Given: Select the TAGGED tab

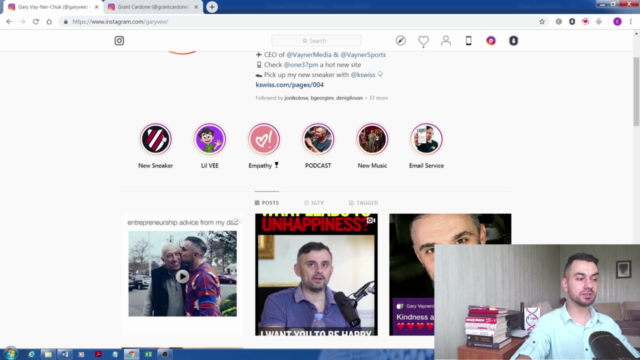Looking at the screenshot, I should [x=363, y=202].
